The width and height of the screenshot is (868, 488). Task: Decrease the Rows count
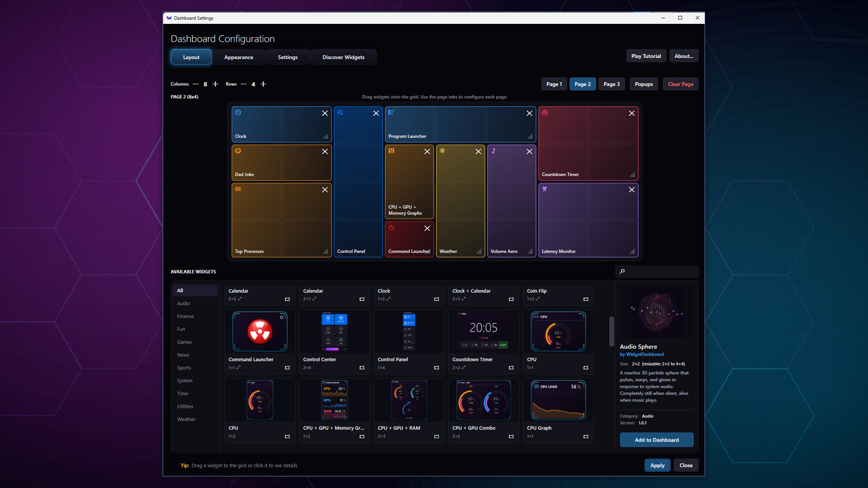(x=244, y=84)
